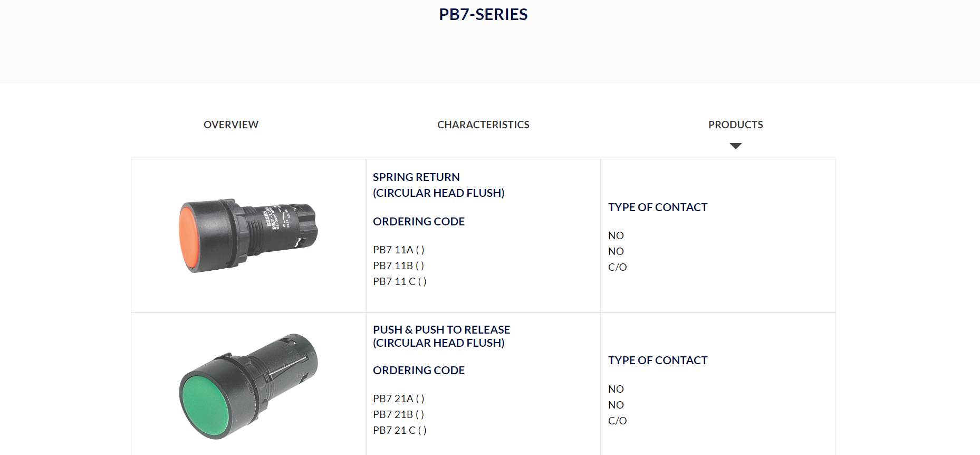Switch to the CHARACTERISTICS tab
The image size is (980, 455).
point(483,125)
